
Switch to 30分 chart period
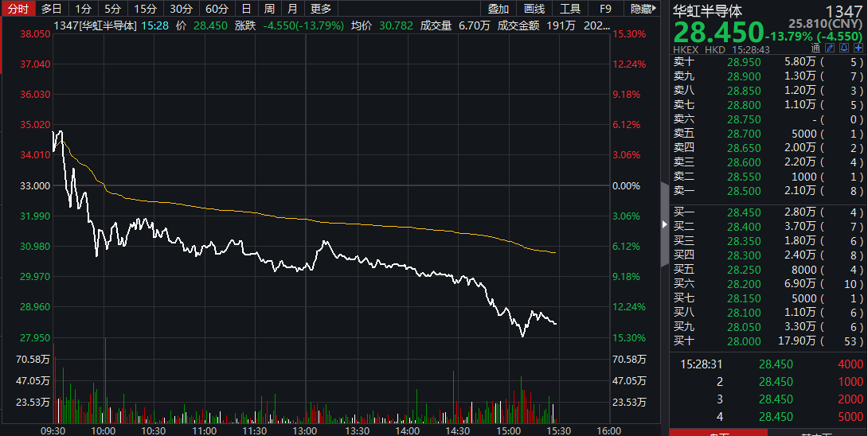[181, 8]
